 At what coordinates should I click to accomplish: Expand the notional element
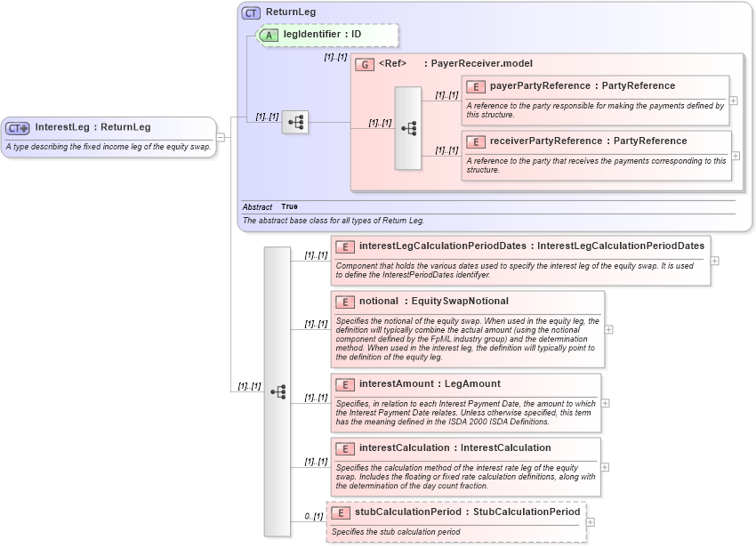coord(609,330)
